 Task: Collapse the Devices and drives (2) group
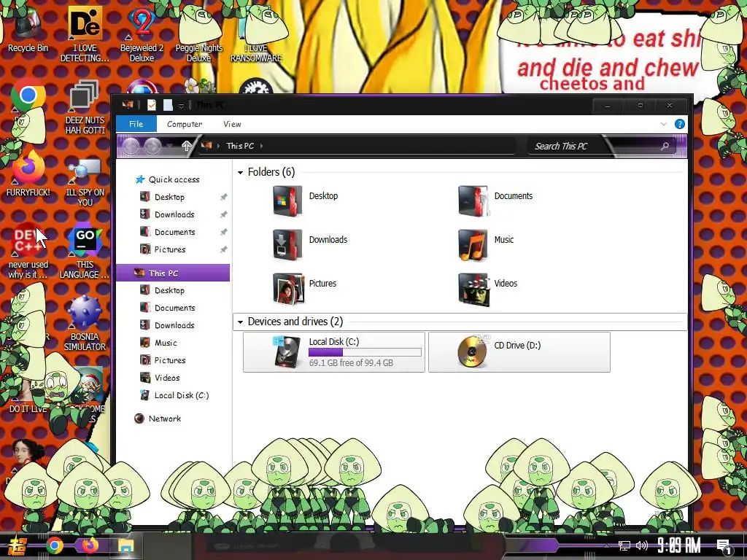pyautogui.click(x=241, y=322)
